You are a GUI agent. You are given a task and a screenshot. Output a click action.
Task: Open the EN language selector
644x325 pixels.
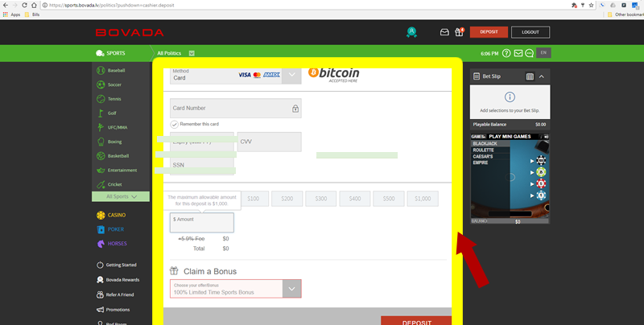pos(543,53)
